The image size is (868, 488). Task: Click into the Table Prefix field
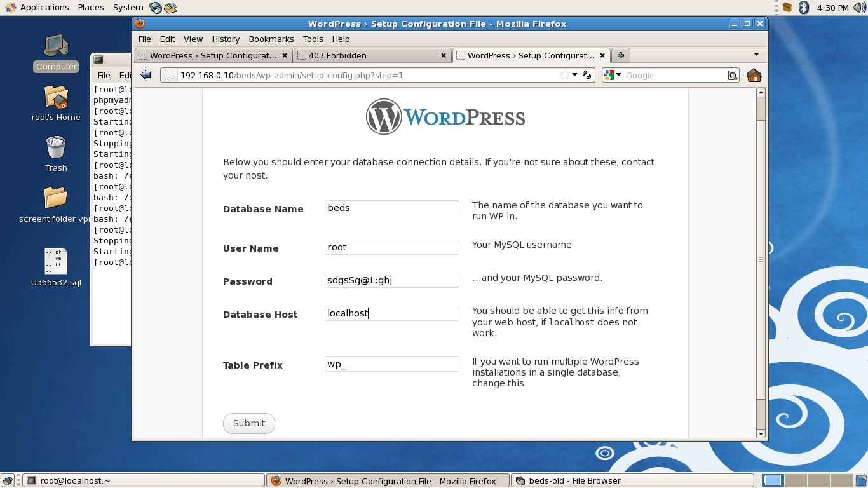[391, 364]
